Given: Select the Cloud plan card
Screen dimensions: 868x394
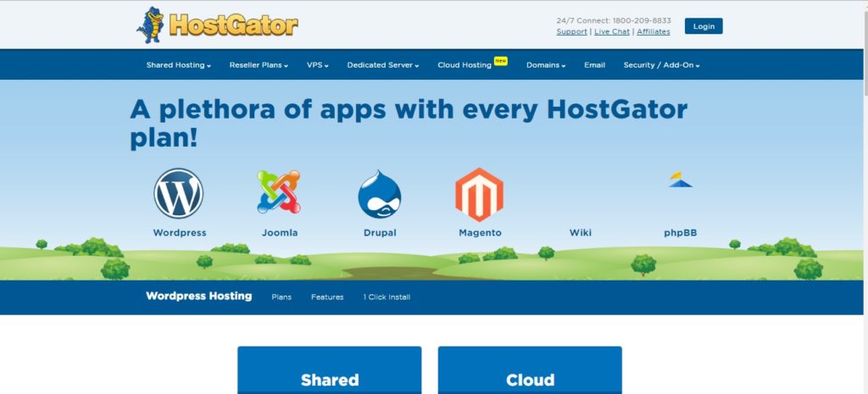Looking at the screenshot, I should pos(530,370).
